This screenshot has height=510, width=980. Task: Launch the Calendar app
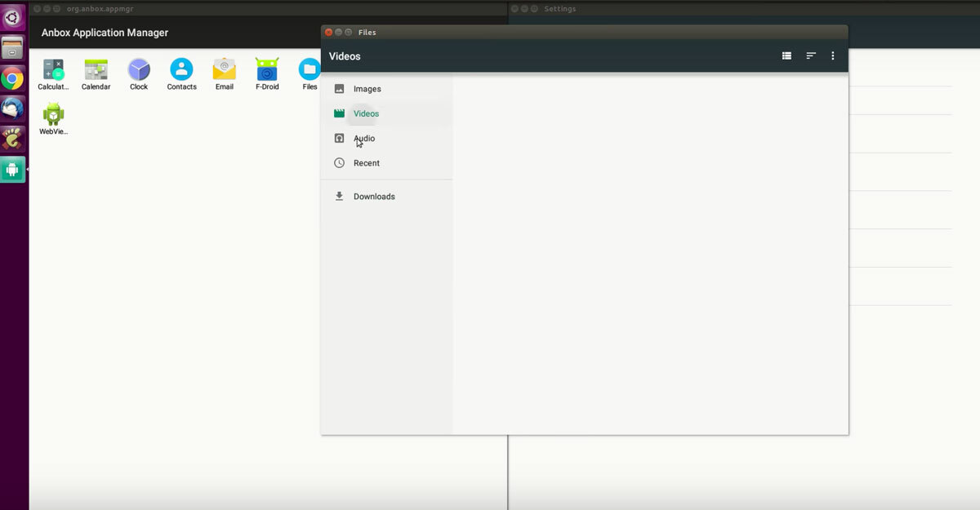[x=96, y=70]
